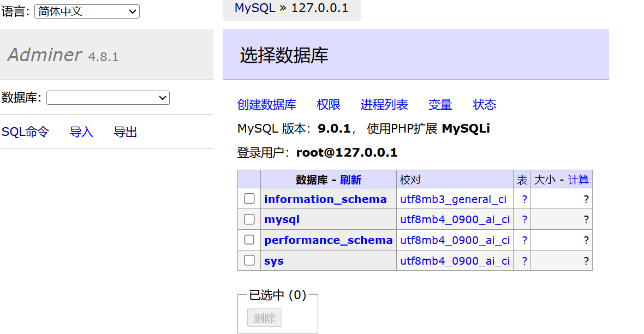
Task: Go to the 导入 import page
Action: pyautogui.click(x=81, y=132)
